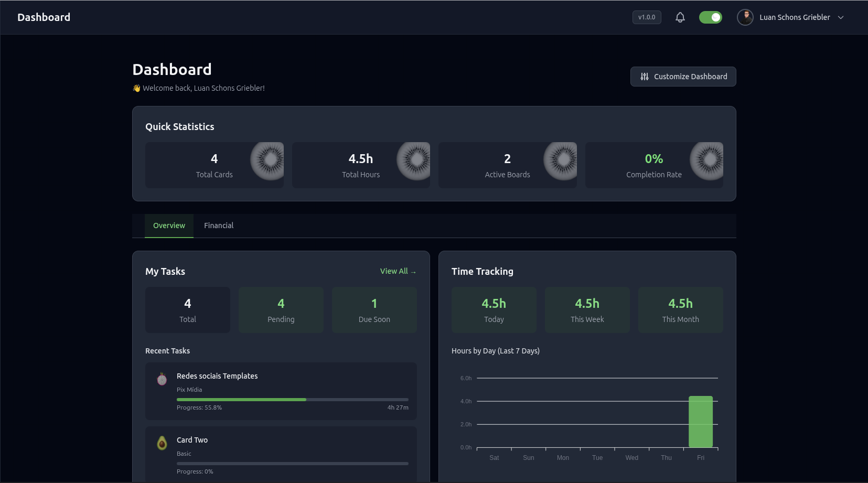Select the Overview tab
This screenshot has height=483, width=868.
(x=169, y=226)
